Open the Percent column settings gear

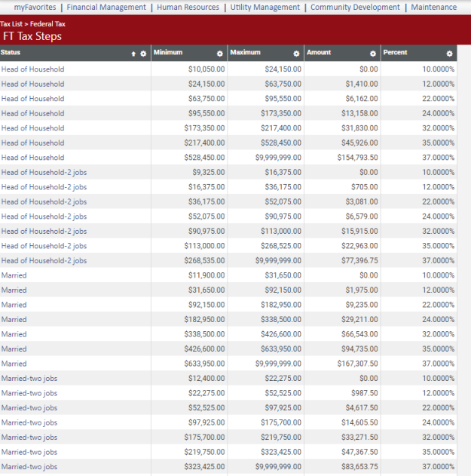tap(450, 54)
